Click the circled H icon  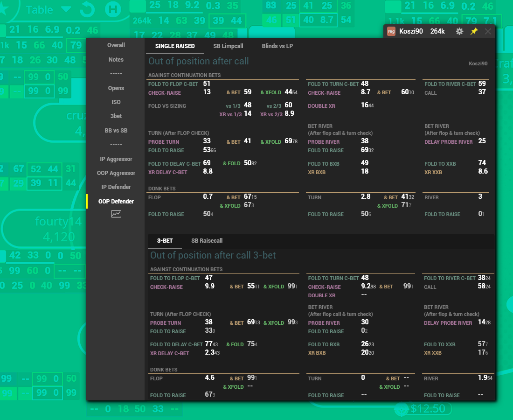112,9
